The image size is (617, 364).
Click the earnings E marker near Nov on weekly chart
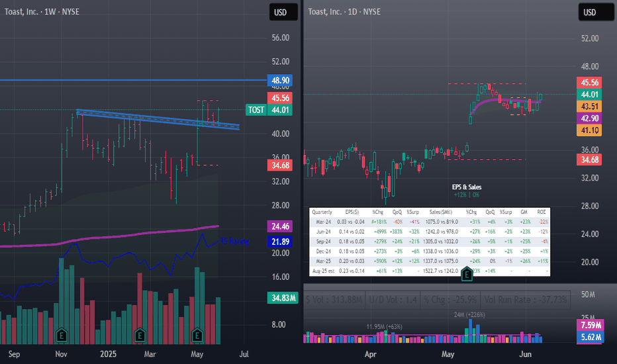click(62, 336)
